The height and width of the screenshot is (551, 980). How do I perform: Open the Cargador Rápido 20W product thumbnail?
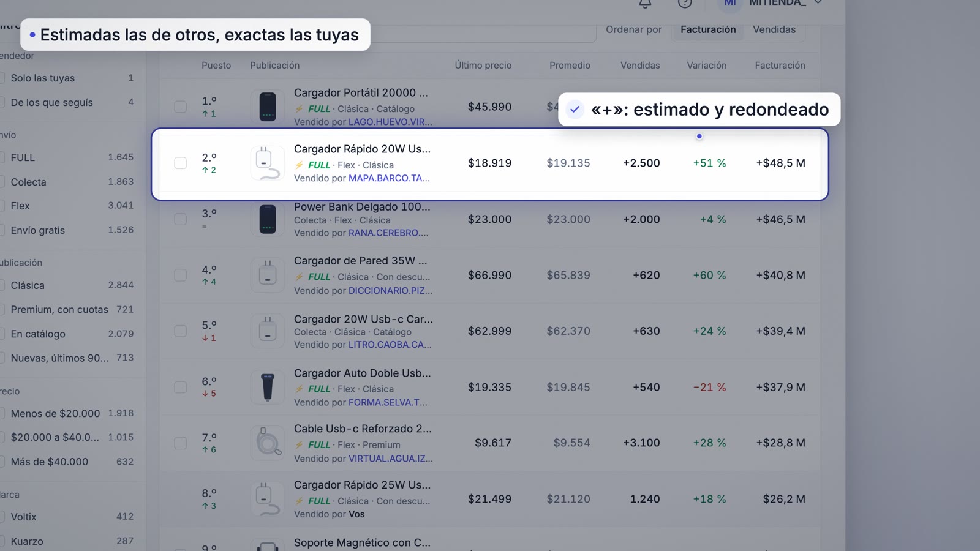tap(268, 163)
